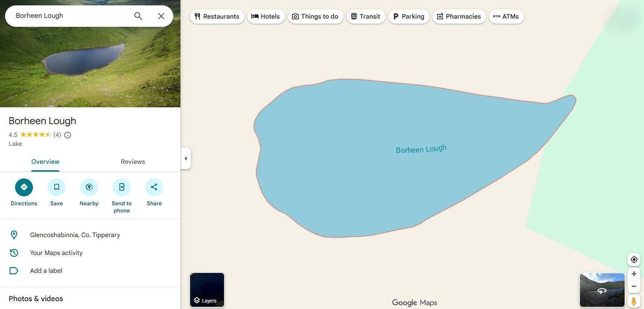Select the Overview tab
The height and width of the screenshot is (309, 644).
(45, 161)
